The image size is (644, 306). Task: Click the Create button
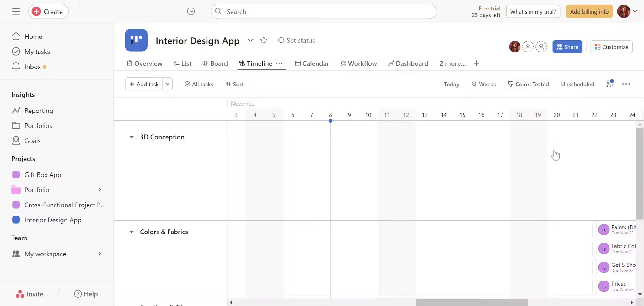(48, 12)
